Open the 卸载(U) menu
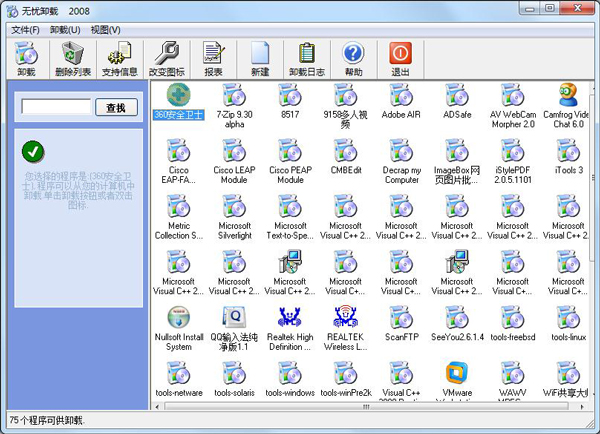This screenshot has height=434, width=600. tap(65, 30)
